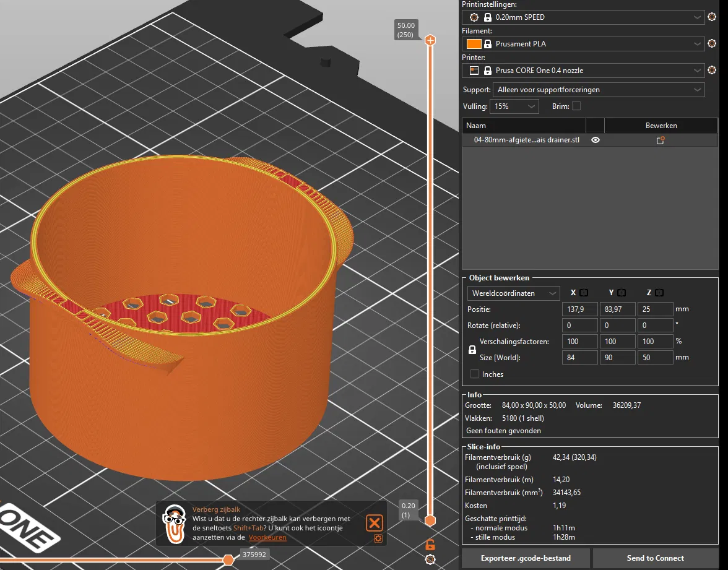The width and height of the screenshot is (728, 570).
Task: Toggle visibility eye for drainer.stl
Action: 596,140
